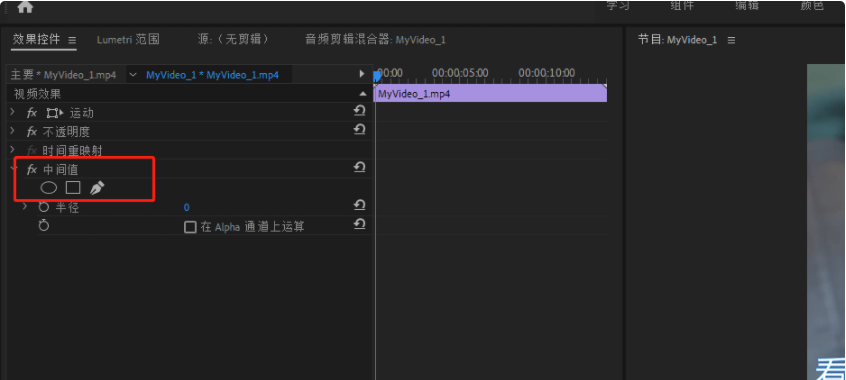Select the MyVideo_1 * MyVideo_1.mp4 sequence clip tab
Viewport: 846px width, 380px height.
click(x=213, y=75)
